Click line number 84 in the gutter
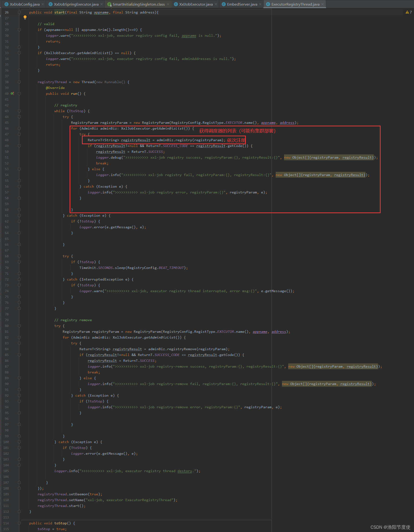Screen dimensions: 414x532 6,349
